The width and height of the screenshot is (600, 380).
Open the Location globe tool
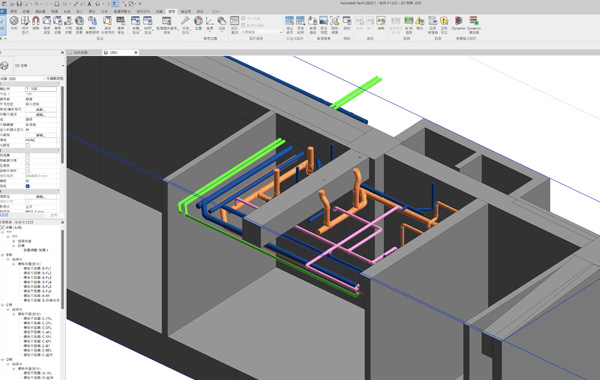point(198,23)
